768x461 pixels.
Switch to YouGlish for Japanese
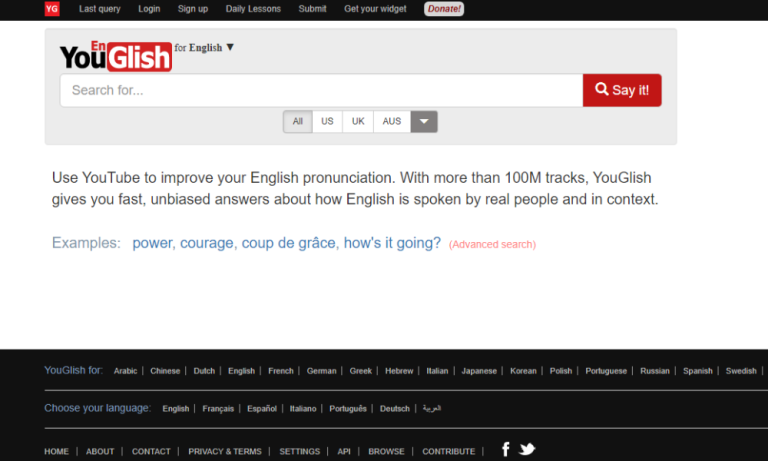(x=479, y=371)
